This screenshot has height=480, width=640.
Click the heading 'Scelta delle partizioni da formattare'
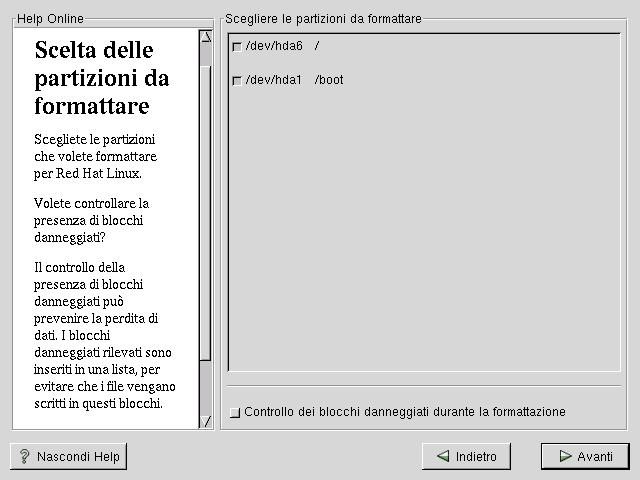click(101, 78)
